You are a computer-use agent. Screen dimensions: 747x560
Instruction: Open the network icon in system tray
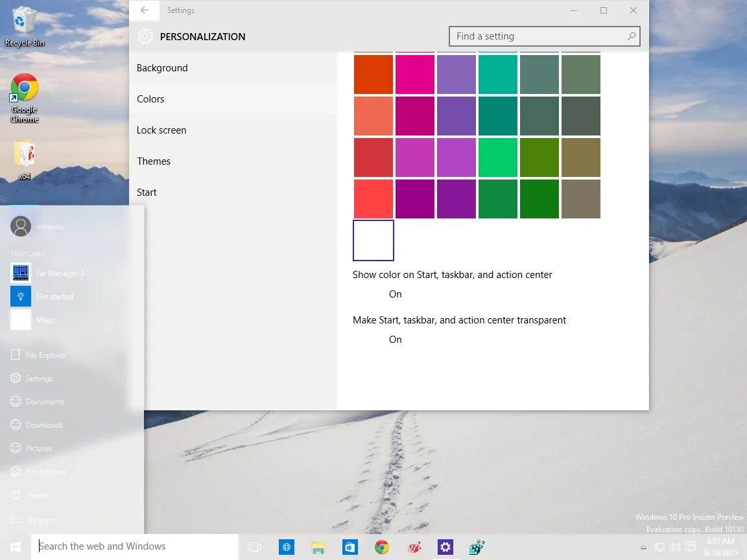pos(659,547)
